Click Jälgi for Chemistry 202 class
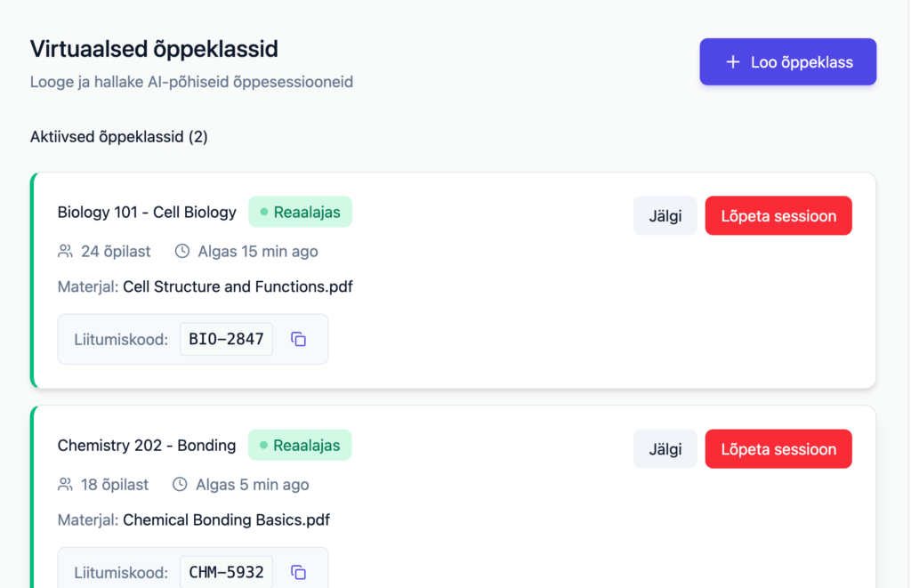Screen dimensions: 911x588 [x=665, y=449]
